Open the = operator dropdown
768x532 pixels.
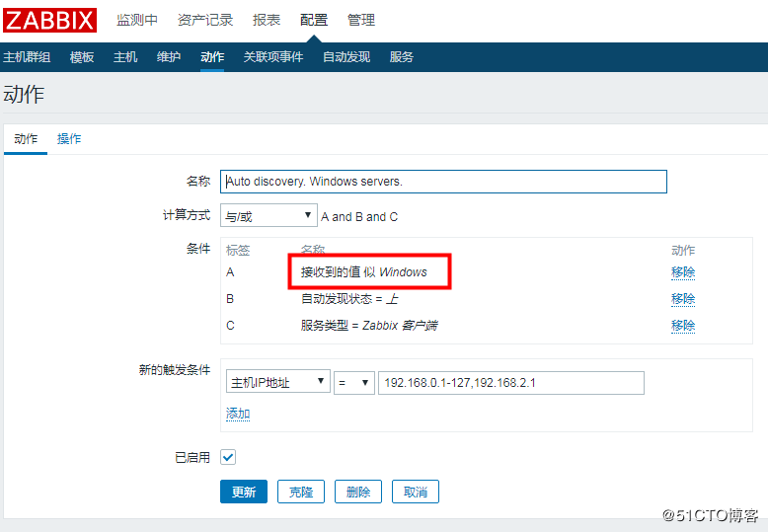pos(354,383)
